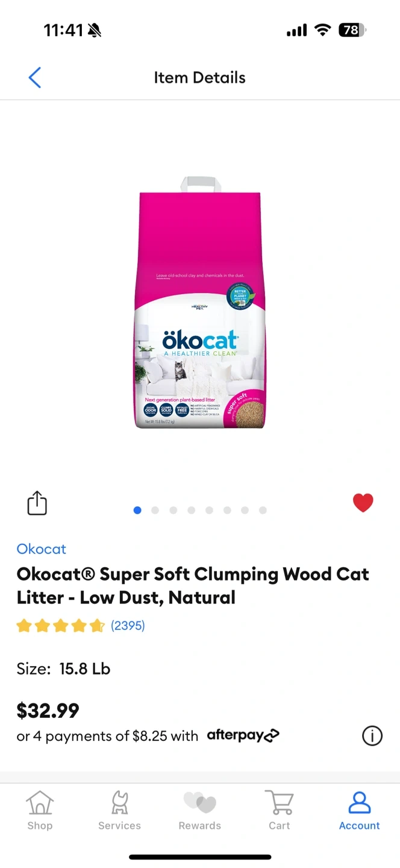Screen dimensions: 400x868
Task: Select the second image carousel dot
Action: pyautogui.click(x=155, y=510)
